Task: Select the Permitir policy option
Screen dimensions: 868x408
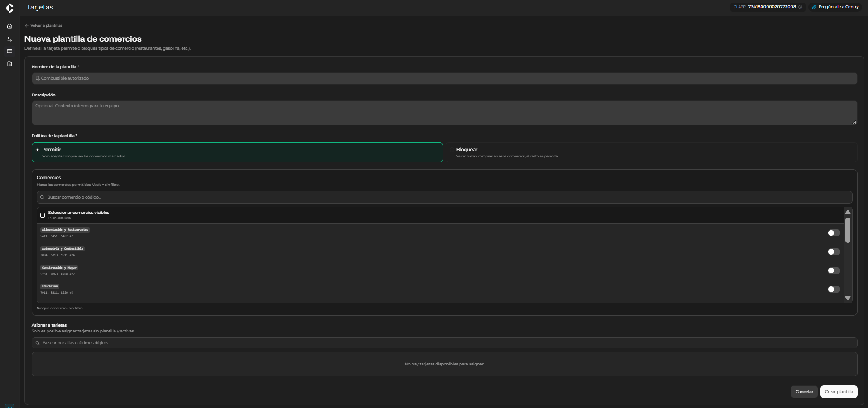Action: coord(237,152)
